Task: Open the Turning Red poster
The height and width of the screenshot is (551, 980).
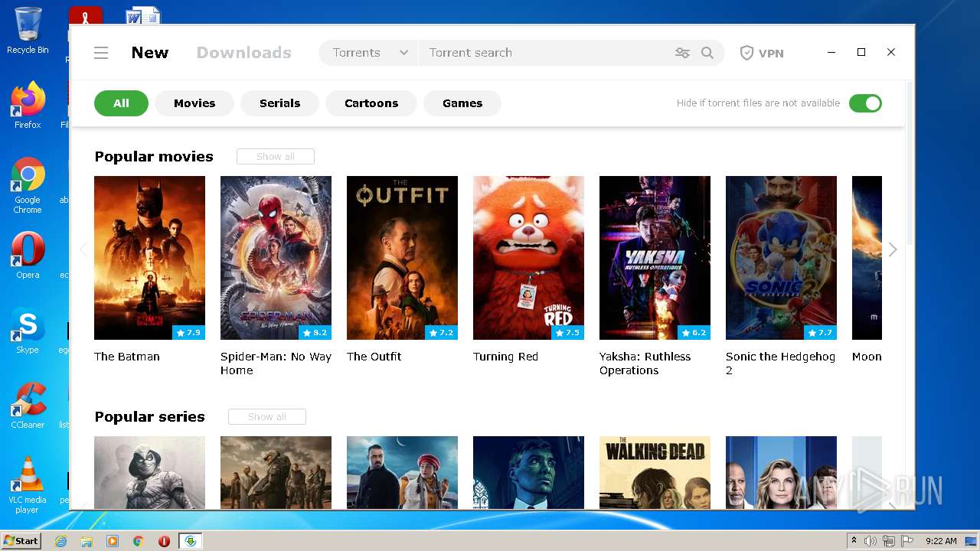Action: [x=528, y=258]
